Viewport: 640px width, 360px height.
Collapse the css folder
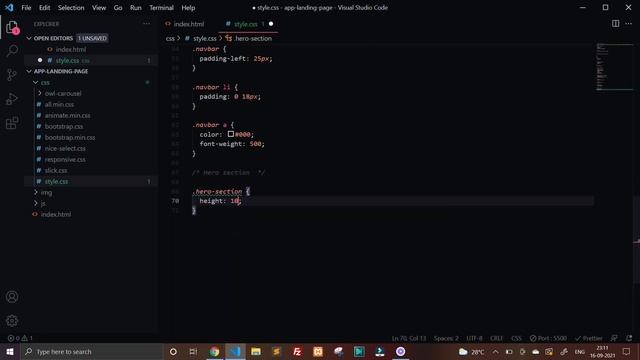36,82
